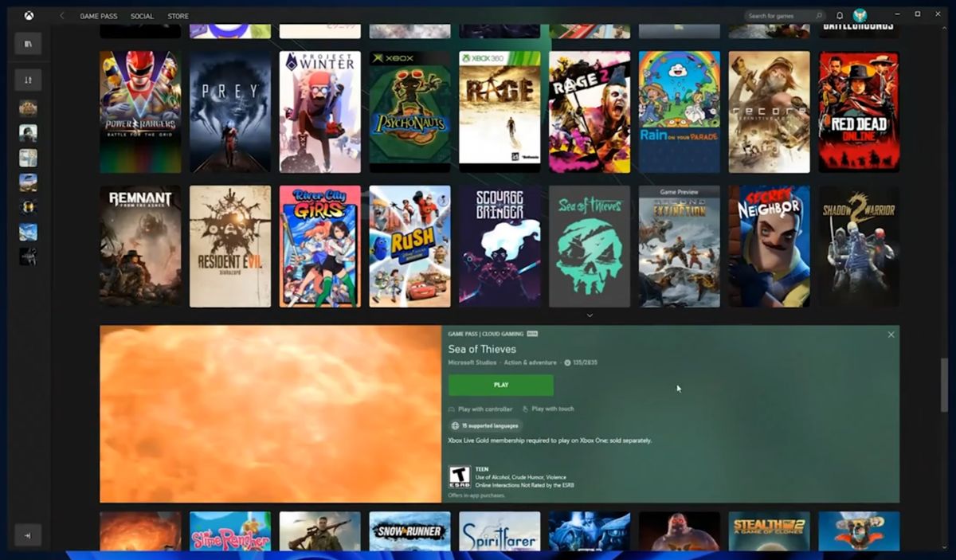Viewport: 956px width, 560px height.
Task: Open your library from the sidebar
Action: click(29, 44)
